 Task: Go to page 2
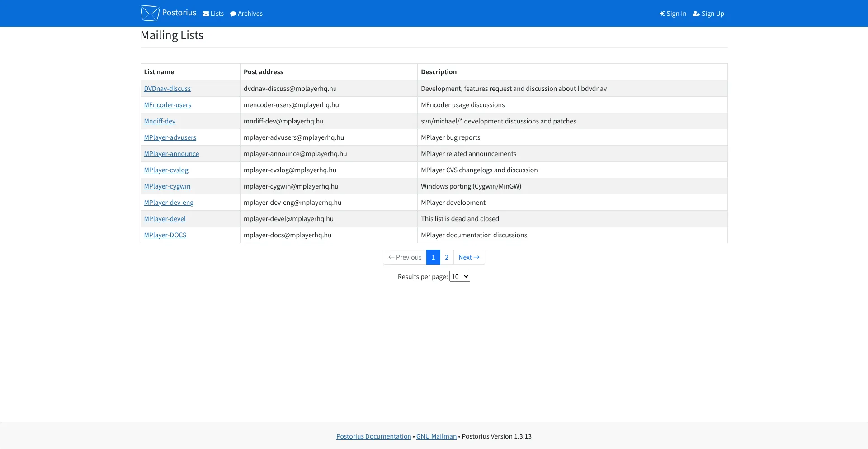click(x=447, y=257)
